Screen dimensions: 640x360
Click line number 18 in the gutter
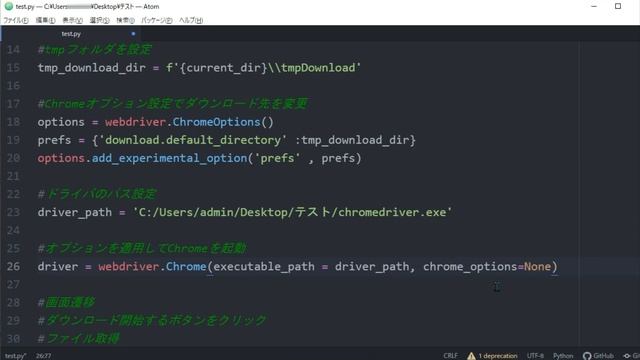[x=13, y=122]
